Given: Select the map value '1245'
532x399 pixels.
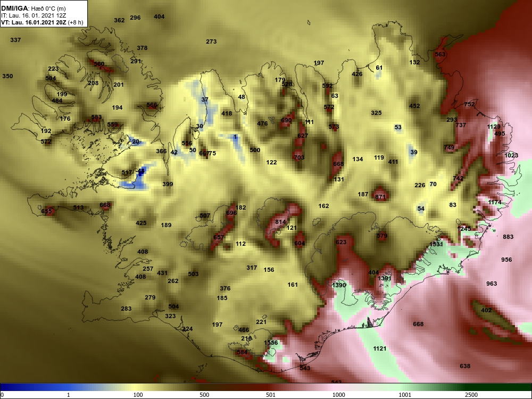Looking at the screenshot, I should coord(464,229).
